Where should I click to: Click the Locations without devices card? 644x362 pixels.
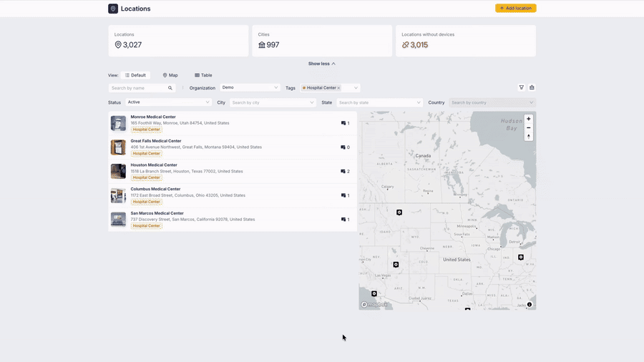coord(466,41)
